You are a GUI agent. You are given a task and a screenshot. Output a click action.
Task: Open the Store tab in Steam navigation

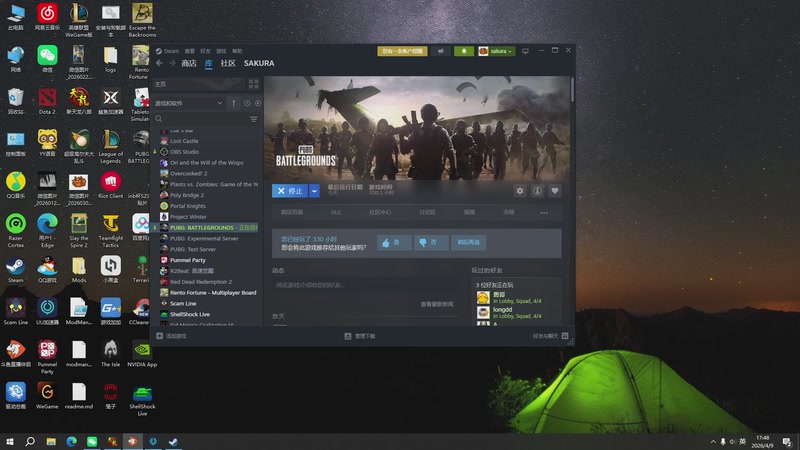point(189,63)
